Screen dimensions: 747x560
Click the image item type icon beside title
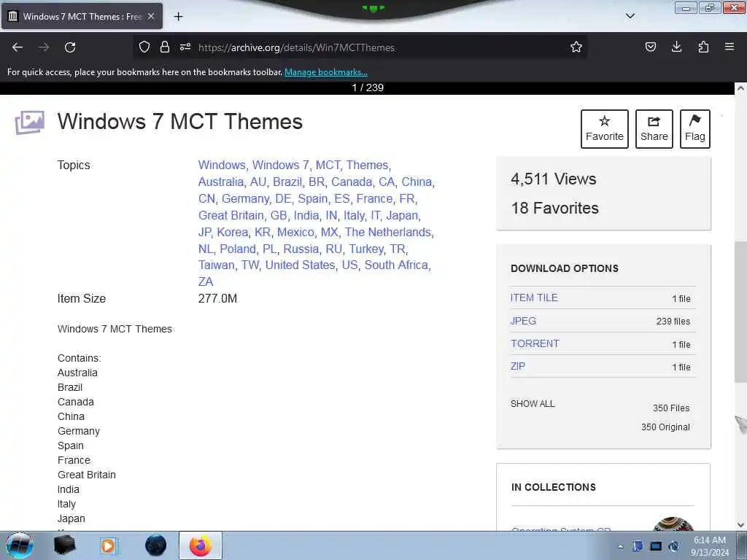pos(29,122)
